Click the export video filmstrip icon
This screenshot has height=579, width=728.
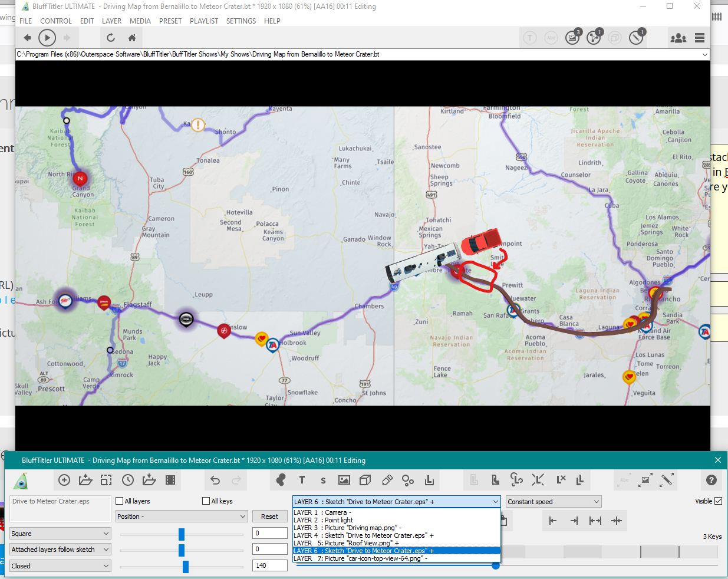170,480
